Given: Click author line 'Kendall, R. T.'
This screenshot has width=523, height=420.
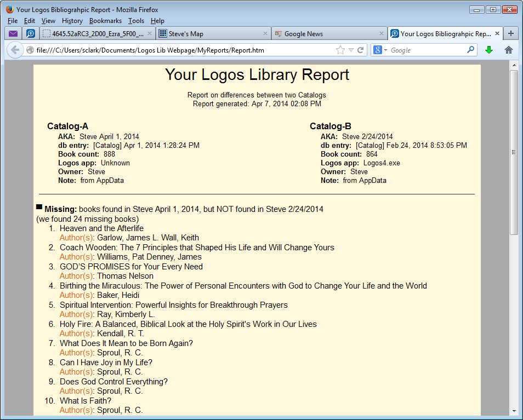Looking at the screenshot, I should (x=102, y=333).
